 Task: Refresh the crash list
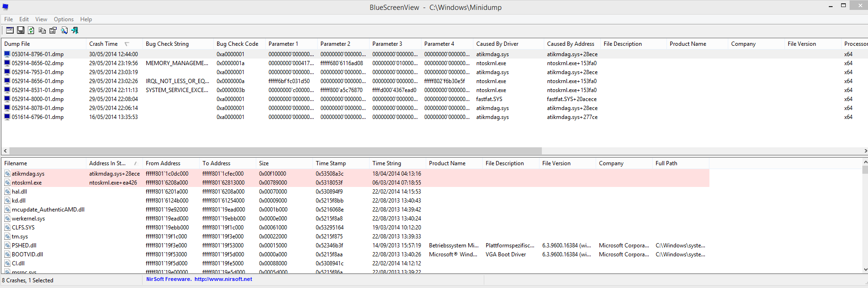click(31, 30)
